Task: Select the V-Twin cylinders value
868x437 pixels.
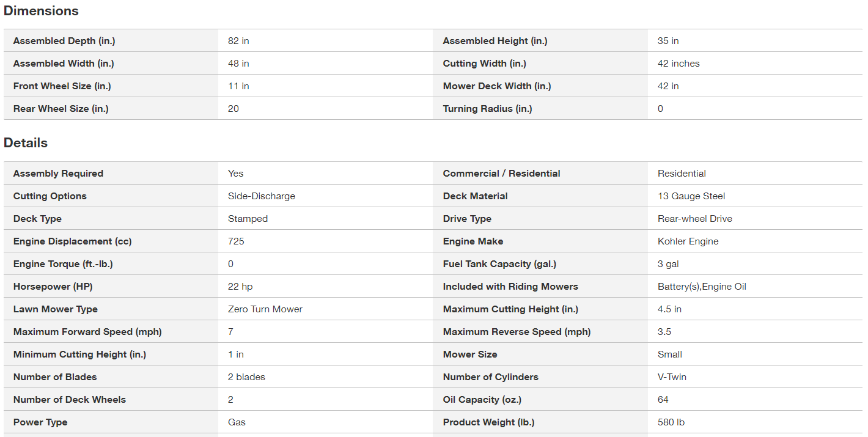Action: coord(672,377)
